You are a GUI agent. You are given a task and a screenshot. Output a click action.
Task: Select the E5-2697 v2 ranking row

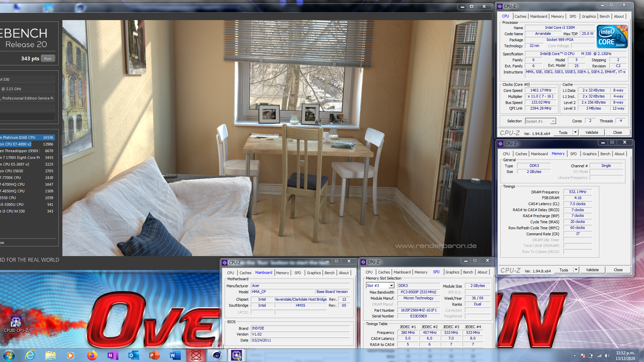point(27,164)
